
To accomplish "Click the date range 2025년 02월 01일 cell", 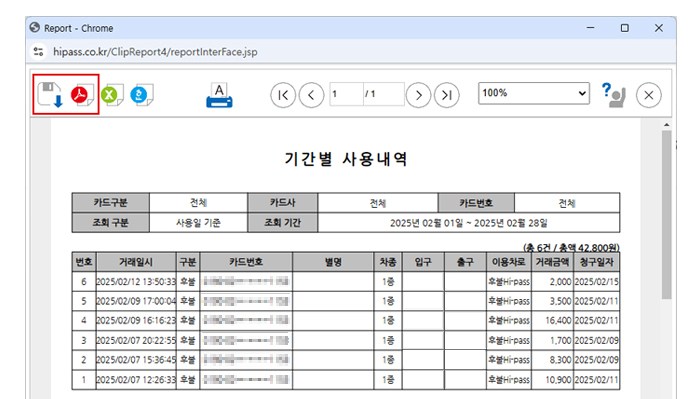I will [469, 222].
